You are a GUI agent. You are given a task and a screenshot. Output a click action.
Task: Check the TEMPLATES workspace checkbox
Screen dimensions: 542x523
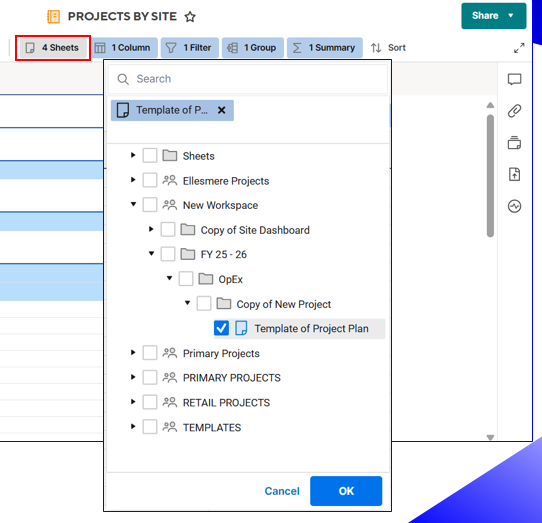pyautogui.click(x=150, y=427)
